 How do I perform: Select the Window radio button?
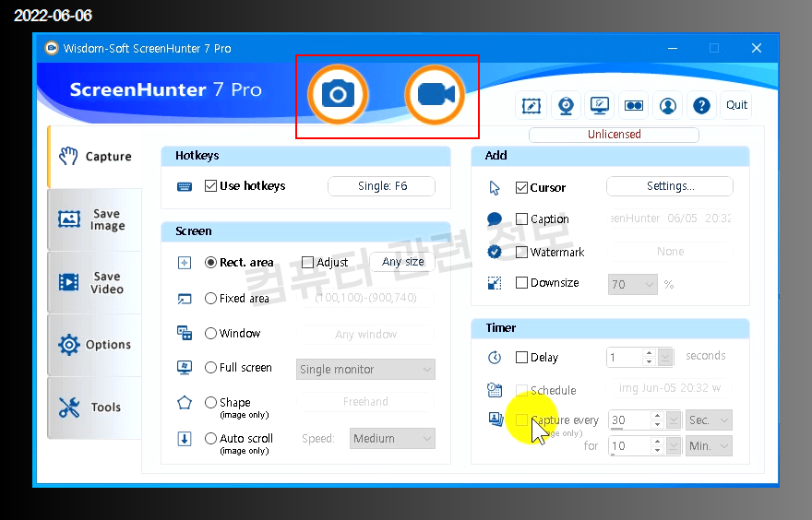pyautogui.click(x=210, y=333)
